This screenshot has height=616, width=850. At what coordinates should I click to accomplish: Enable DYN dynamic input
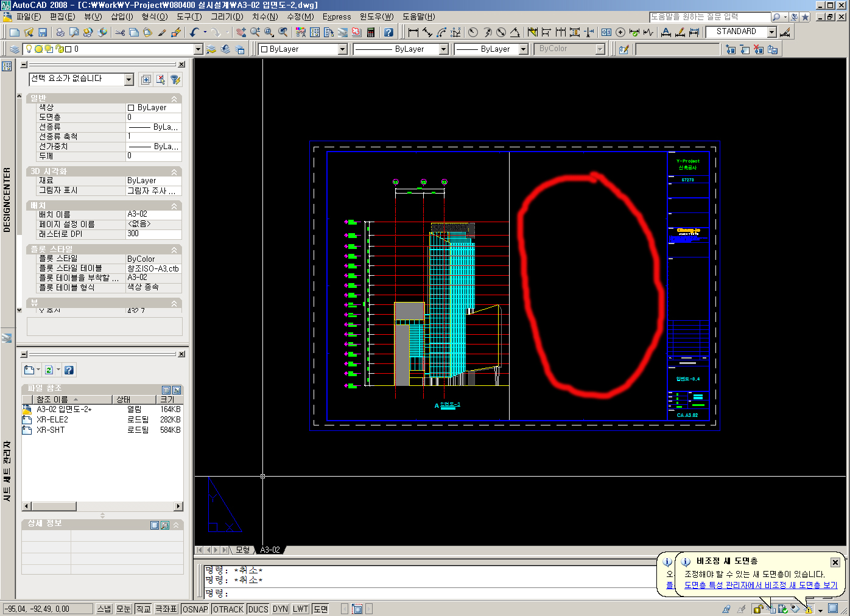pos(280,609)
